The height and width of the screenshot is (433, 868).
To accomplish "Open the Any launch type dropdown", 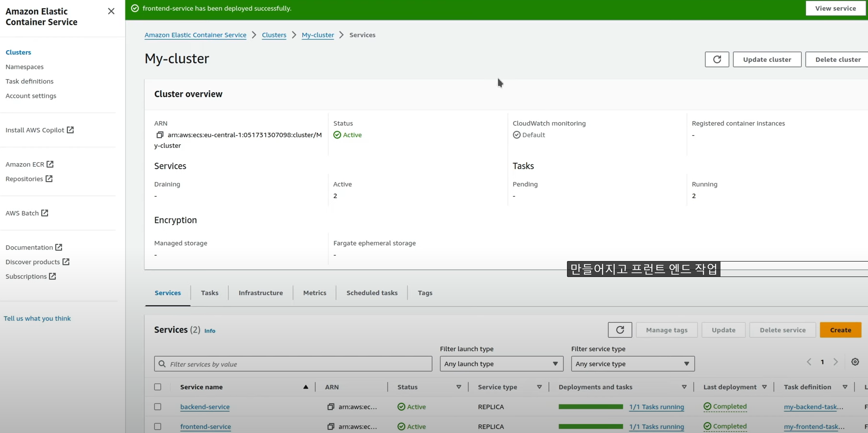I will (x=501, y=364).
